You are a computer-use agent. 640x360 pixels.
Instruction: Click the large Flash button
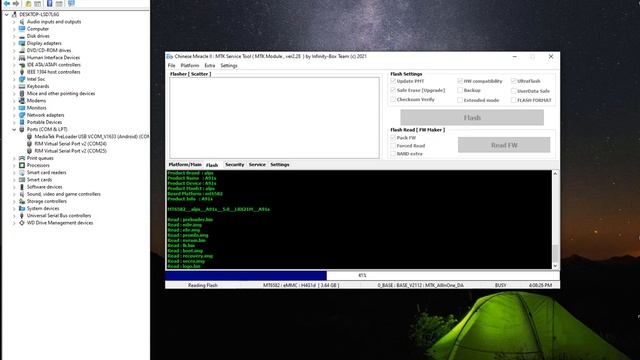point(472,118)
